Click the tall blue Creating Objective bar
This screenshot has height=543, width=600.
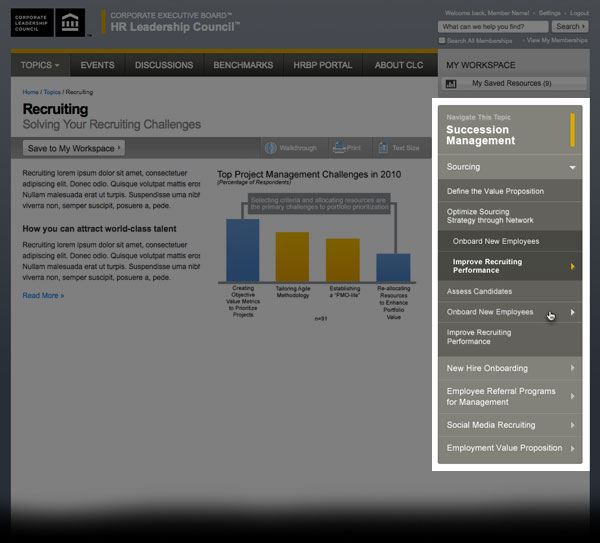tap(243, 250)
